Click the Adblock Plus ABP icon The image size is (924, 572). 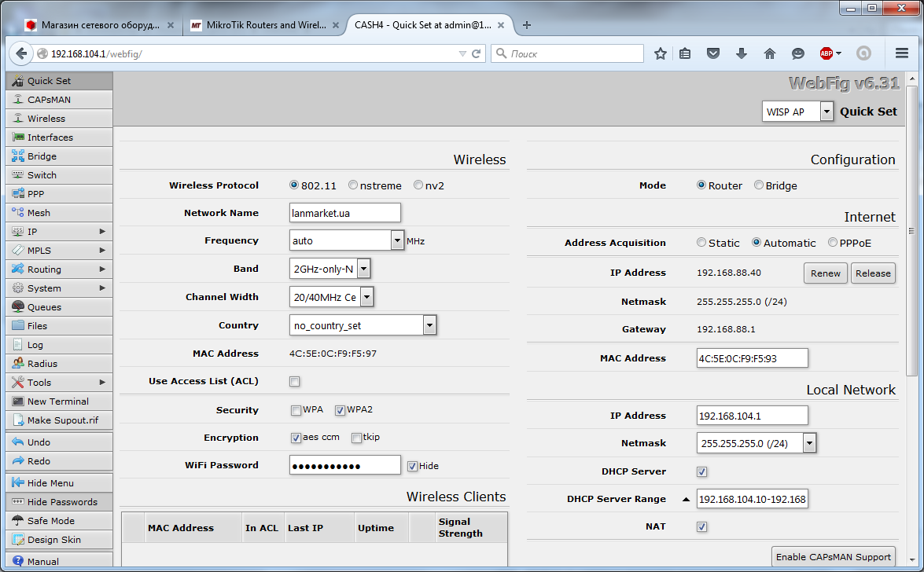click(x=826, y=53)
